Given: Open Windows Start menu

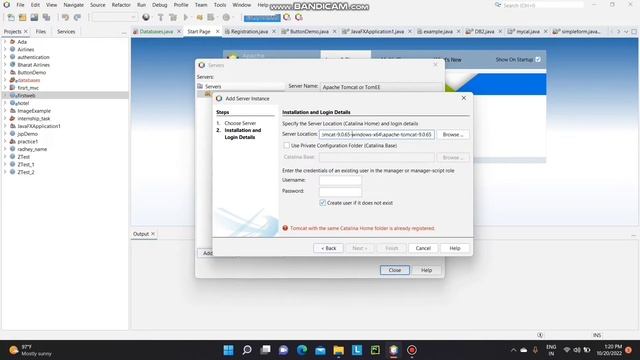Looking at the screenshot, I should (x=229, y=350).
